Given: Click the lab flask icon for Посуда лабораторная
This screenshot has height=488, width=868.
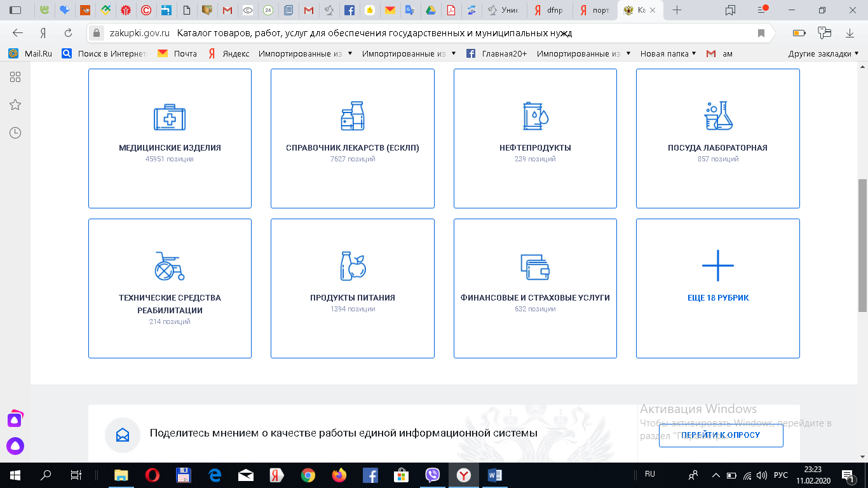Looking at the screenshot, I should pos(718,116).
